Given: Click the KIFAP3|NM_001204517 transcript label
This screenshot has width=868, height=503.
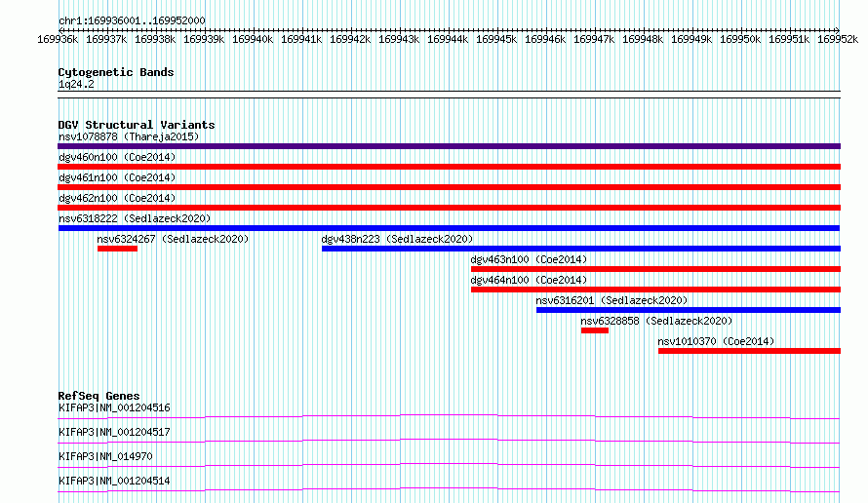Looking at the screenshot, I should 114,432.
